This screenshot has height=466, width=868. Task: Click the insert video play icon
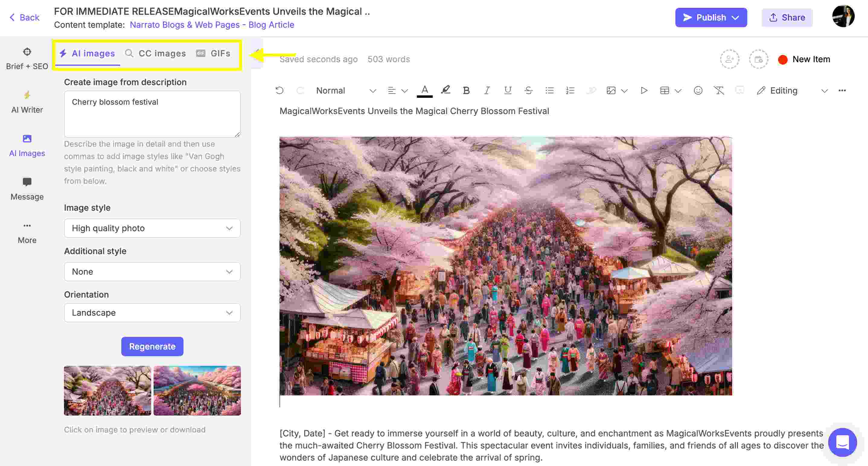pos(644,90)
